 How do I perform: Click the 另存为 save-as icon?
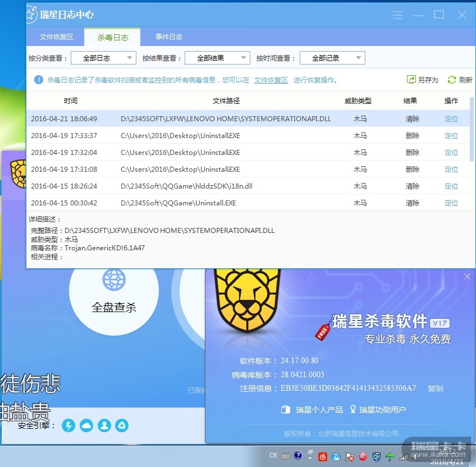(411, 80)
